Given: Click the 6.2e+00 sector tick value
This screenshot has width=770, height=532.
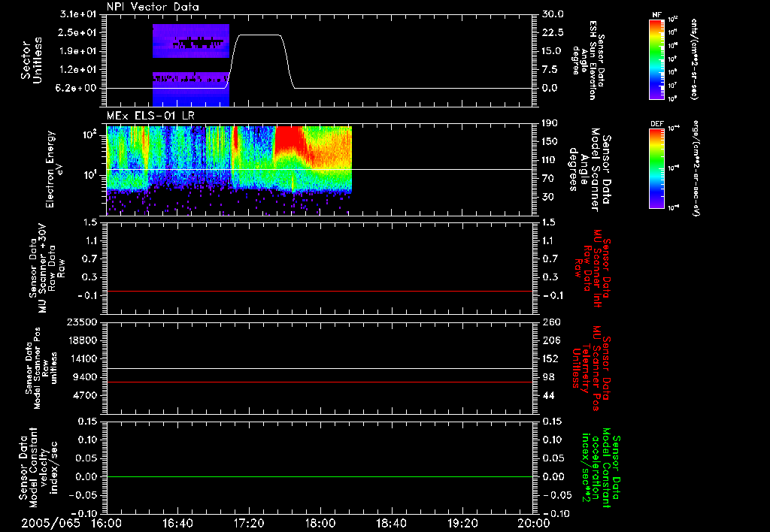Looking at the screenshot, I should [77, 89].
